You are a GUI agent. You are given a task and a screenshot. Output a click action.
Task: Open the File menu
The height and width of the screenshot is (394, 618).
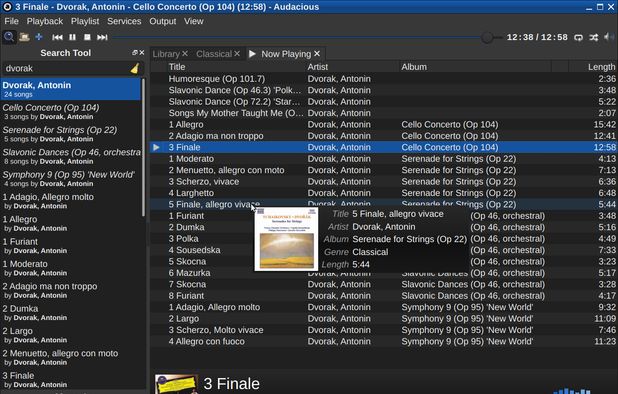coord(11,21)
